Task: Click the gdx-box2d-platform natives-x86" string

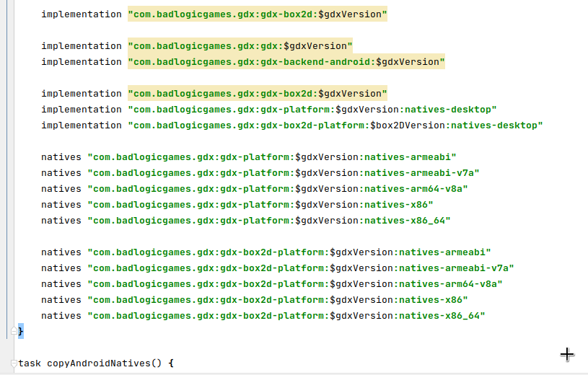Action: pos(278,300)
